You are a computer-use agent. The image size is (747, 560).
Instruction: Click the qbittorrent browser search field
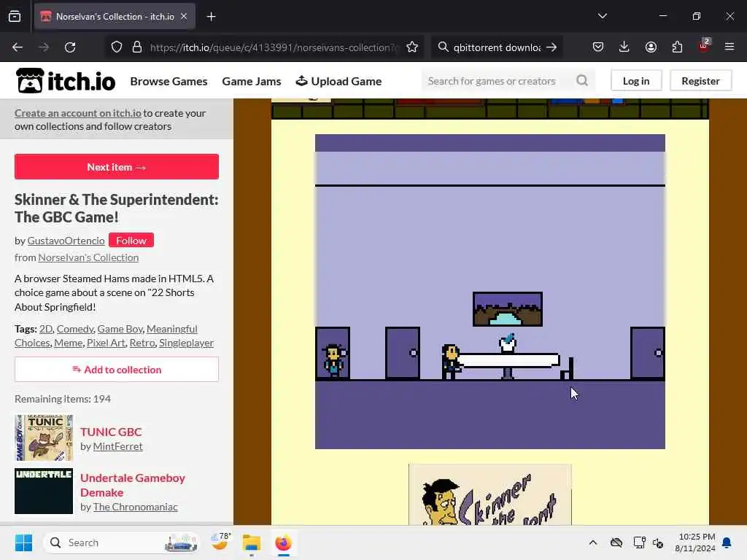497,47
